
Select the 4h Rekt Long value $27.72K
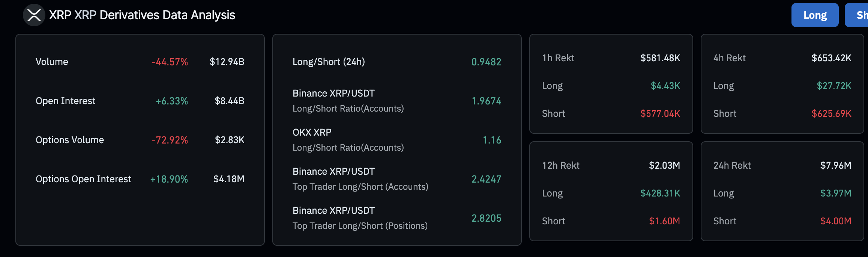[834, 86]
